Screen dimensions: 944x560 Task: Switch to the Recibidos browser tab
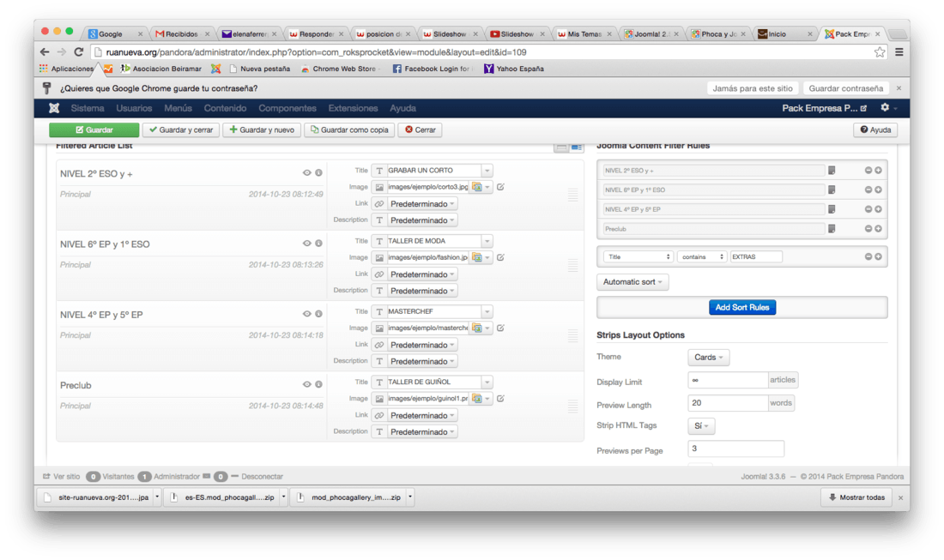[181, 34]
